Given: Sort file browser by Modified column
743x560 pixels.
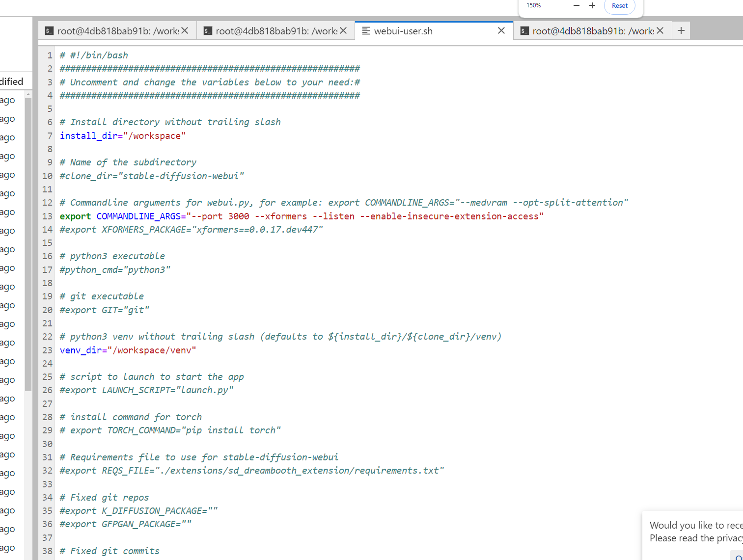Looking at the screenshot, I should [x=12, y=81].
